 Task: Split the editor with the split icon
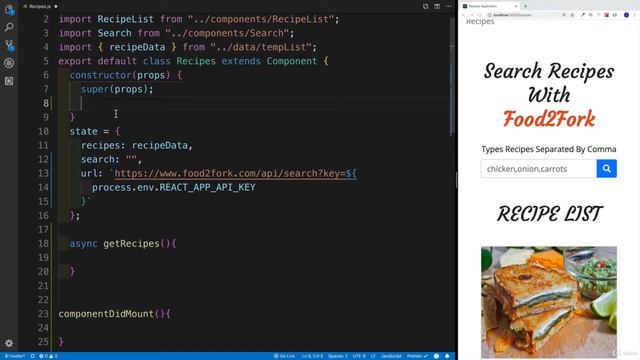[437, 6]
